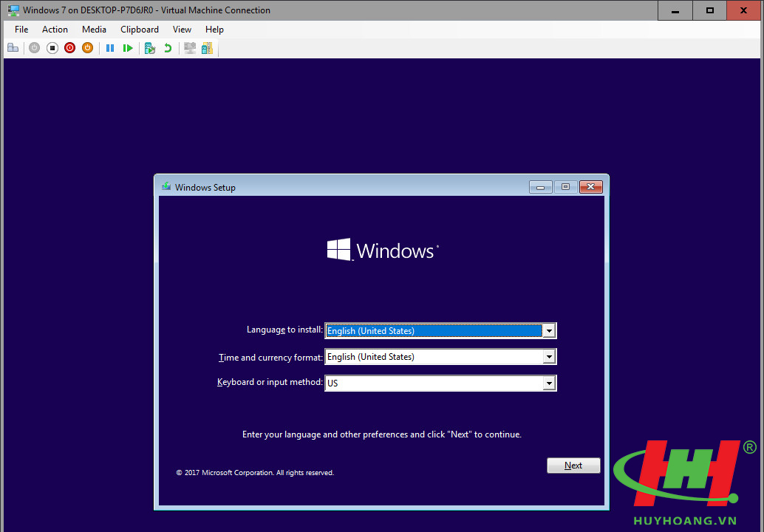Click the 'Time and currency format:' label
764x532 pixels.
click(x=270, y=358)
